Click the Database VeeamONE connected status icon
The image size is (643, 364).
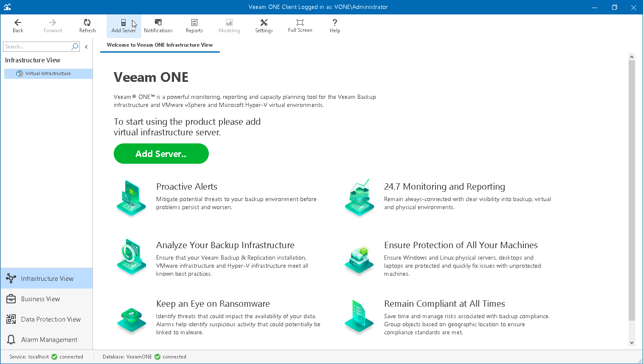pos(157,357)
